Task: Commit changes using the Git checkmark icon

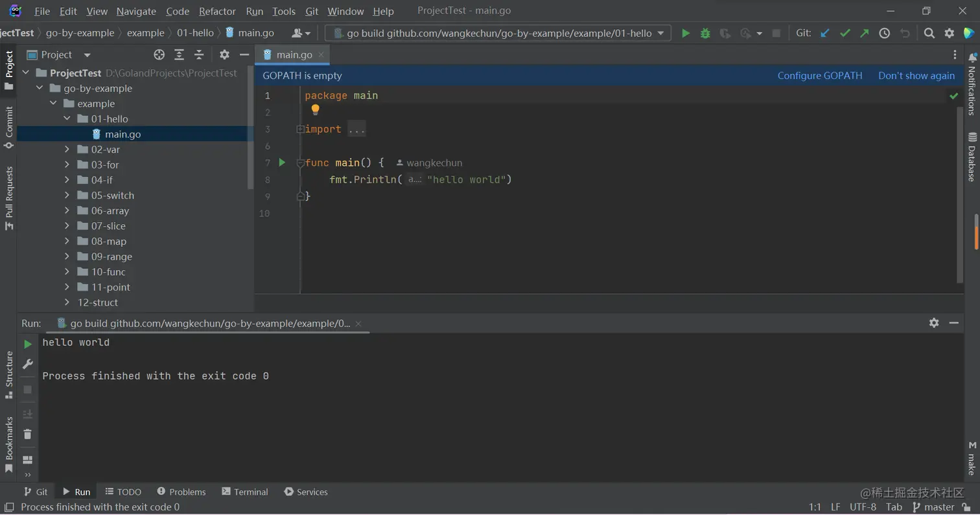Action: point(845,33)
